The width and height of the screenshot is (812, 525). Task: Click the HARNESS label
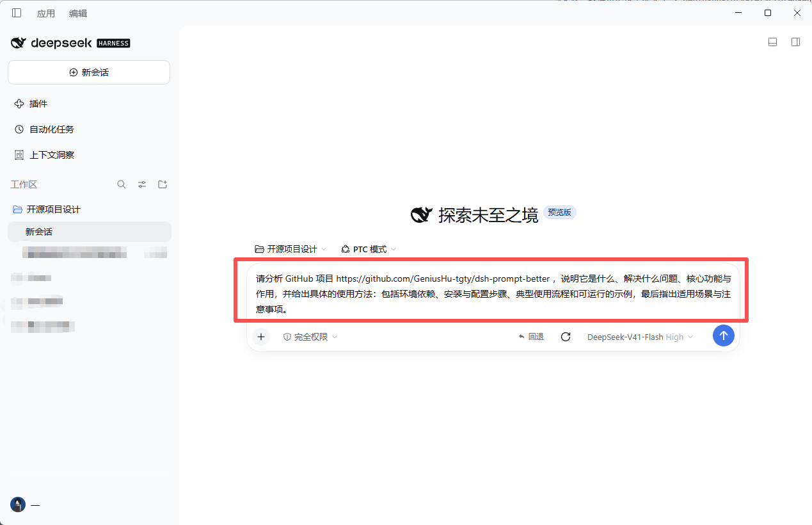click(x=113, y=44)
